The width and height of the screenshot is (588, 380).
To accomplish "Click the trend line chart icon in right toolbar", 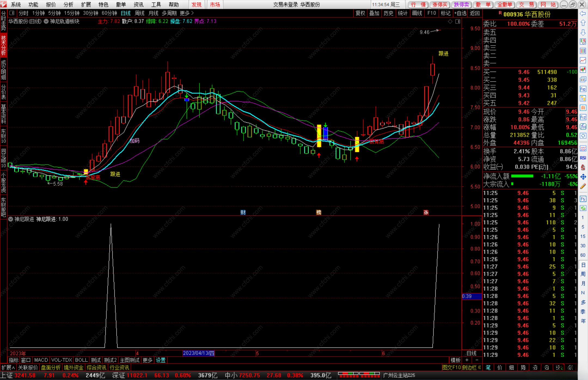I will click(x=583, y=60).
